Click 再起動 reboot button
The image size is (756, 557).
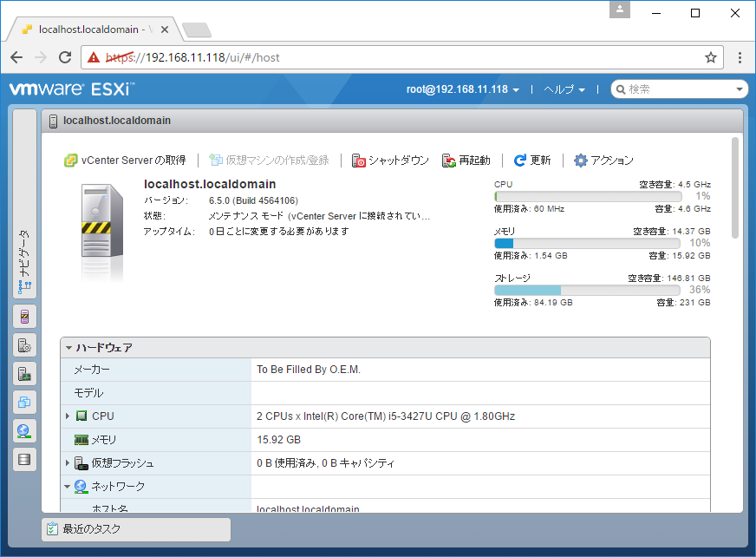(466, 161)
